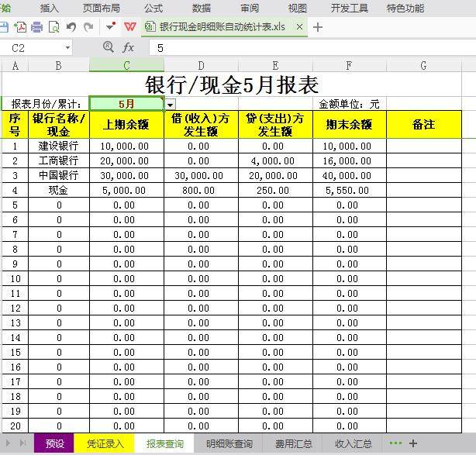The image size is (476, 455).
Task: Select column B header
Action: coord(59,66)
